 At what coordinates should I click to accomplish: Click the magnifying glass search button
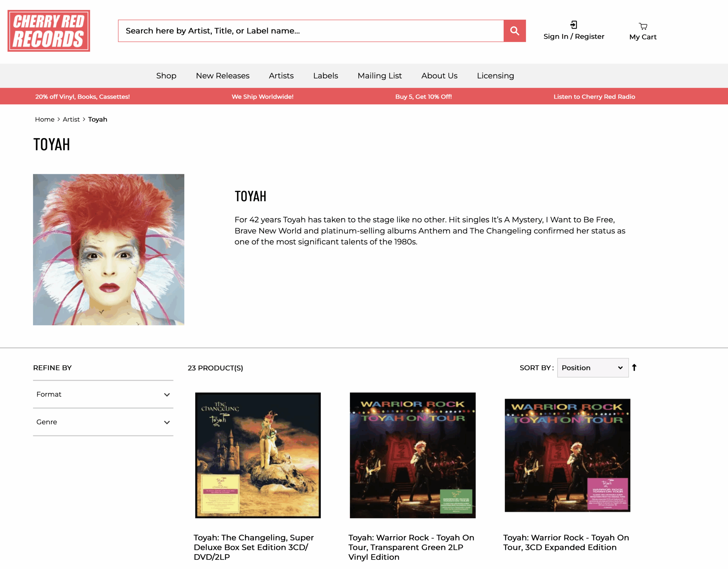point(514,31)
